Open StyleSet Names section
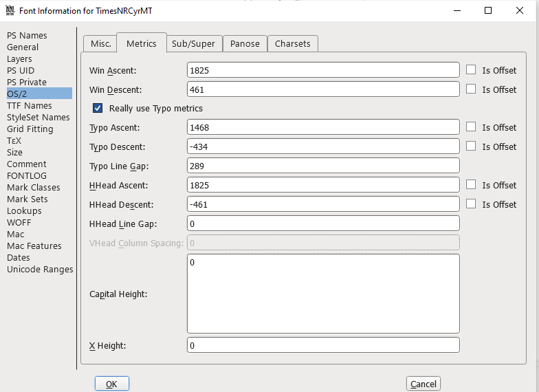 38,117
